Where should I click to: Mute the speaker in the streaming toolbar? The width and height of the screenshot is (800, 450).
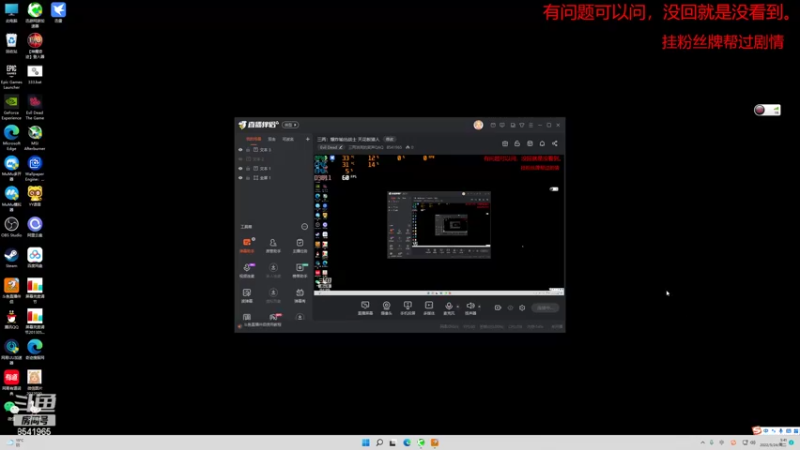470,308
